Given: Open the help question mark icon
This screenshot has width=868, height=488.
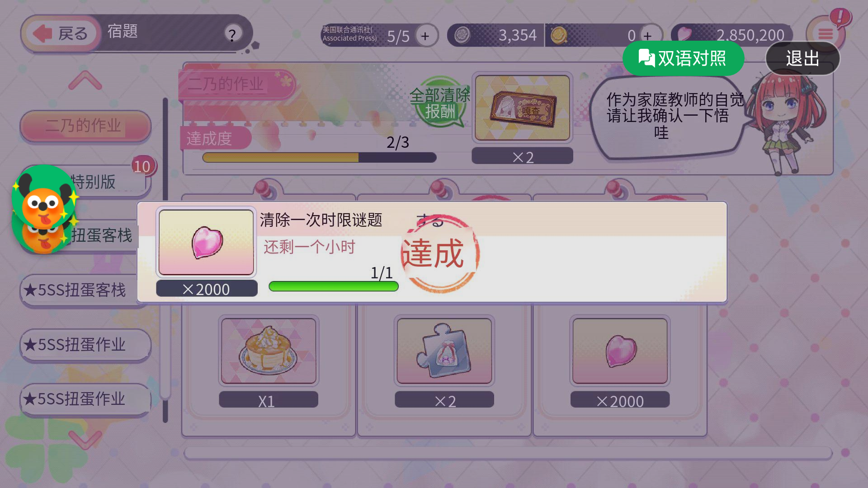Looking at the screenshot, I should (x=232, y=34).
